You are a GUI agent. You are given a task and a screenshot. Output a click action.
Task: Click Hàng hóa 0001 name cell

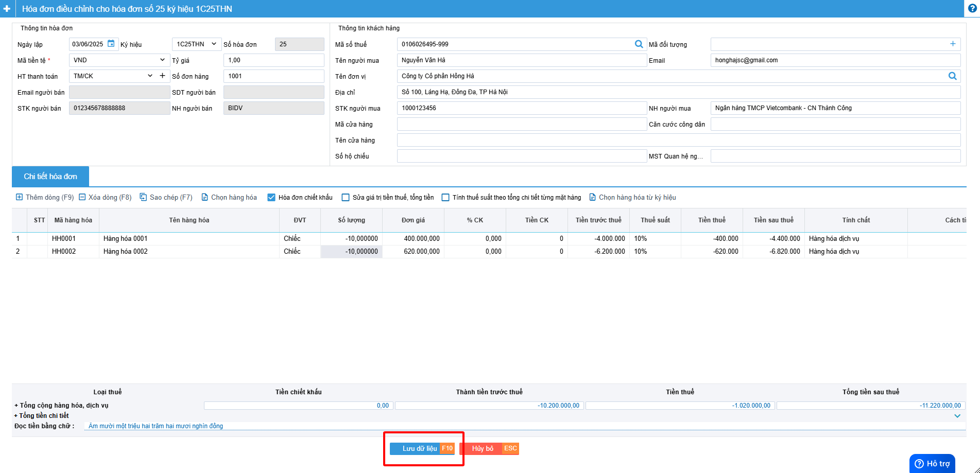point(189,239)
